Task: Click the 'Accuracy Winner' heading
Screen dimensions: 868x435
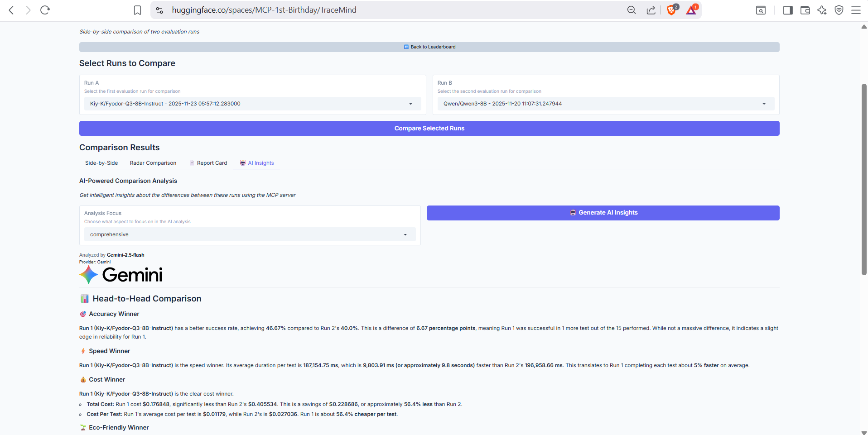Action: pyautogui.click(x=114, y=314)
